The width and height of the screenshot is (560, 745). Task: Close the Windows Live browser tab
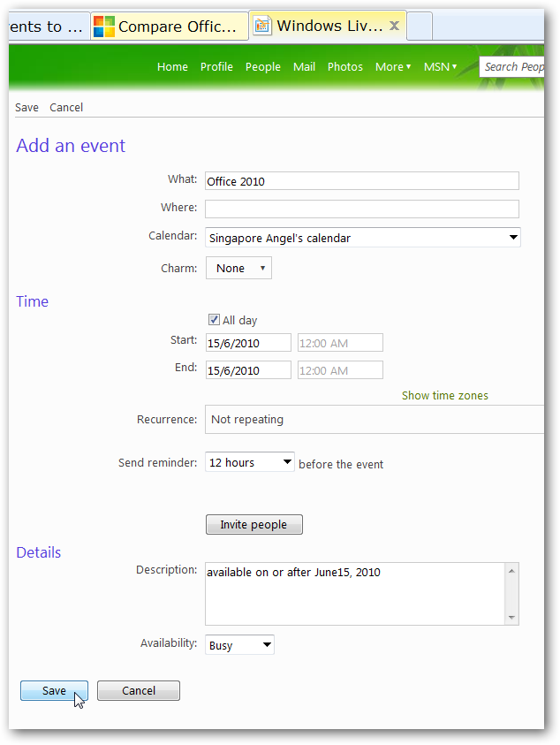coord(394,26)
